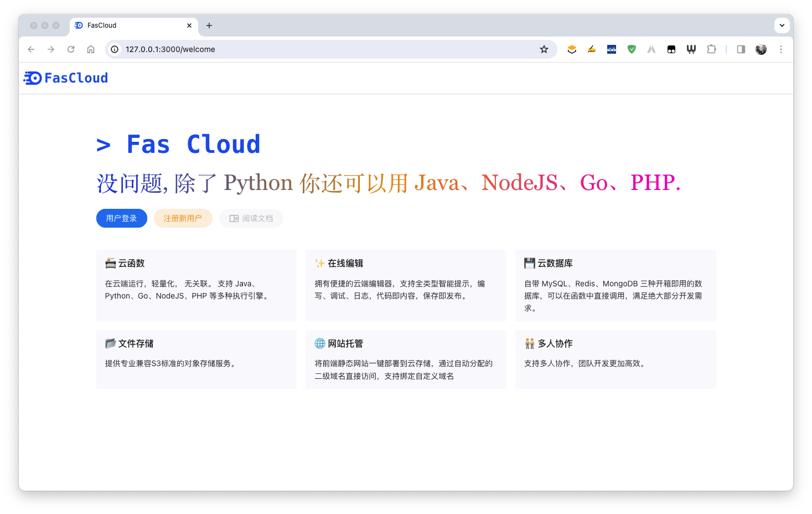Open the orange layered stack extension icon
Image resolution: width=812 pixels, height=514 pixels.
572,49
